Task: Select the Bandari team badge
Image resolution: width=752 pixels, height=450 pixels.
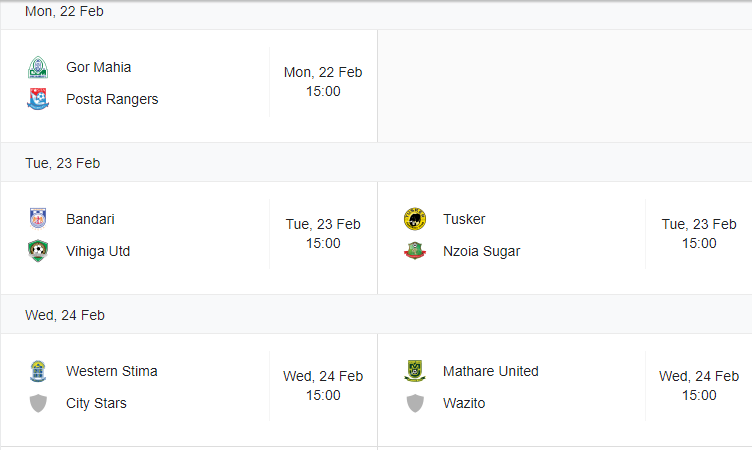Action: coord(38,219)
